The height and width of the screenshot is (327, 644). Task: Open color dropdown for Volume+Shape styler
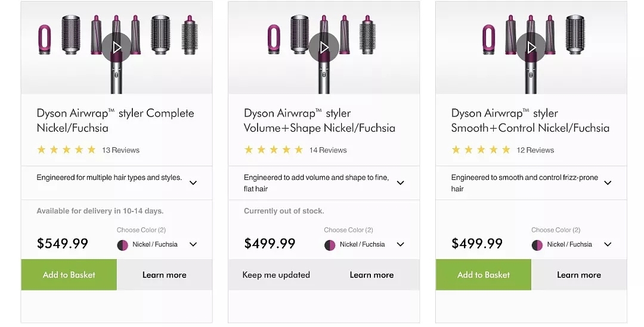[x=401, y=244]
